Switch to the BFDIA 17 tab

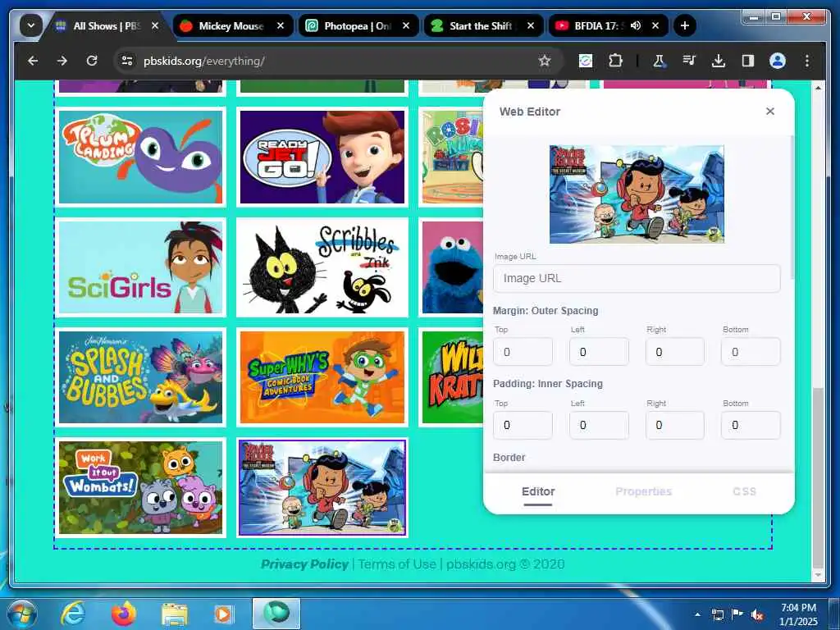608,25
